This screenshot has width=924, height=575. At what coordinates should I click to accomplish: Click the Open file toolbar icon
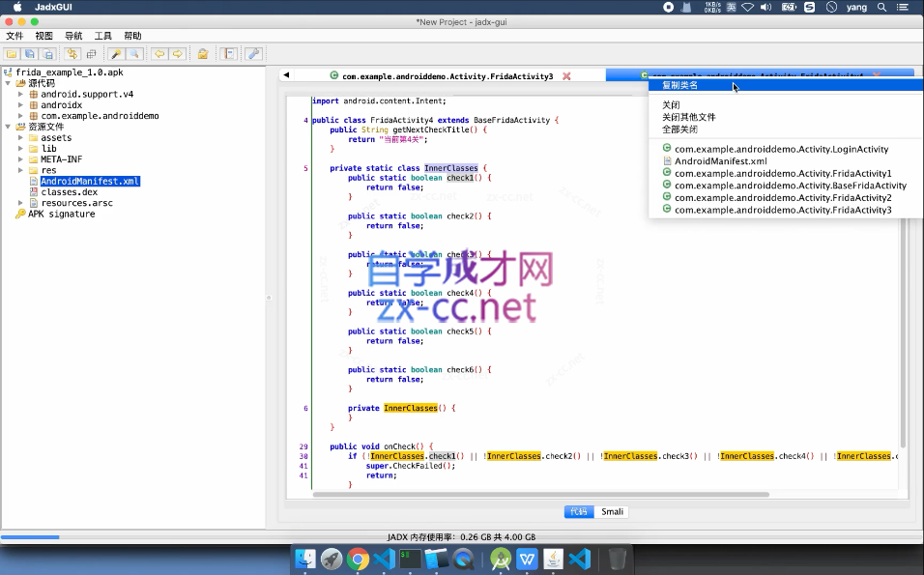12,54
